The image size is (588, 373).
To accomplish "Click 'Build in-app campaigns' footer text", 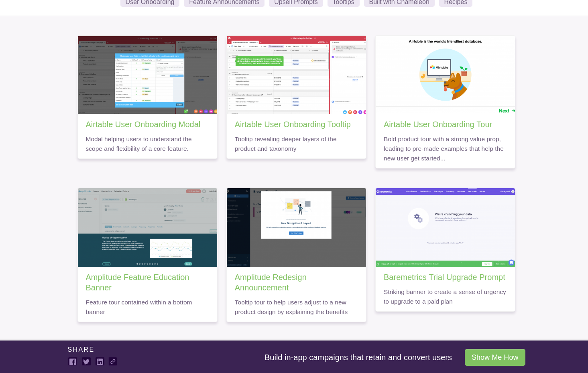I will tap(358, 357).
